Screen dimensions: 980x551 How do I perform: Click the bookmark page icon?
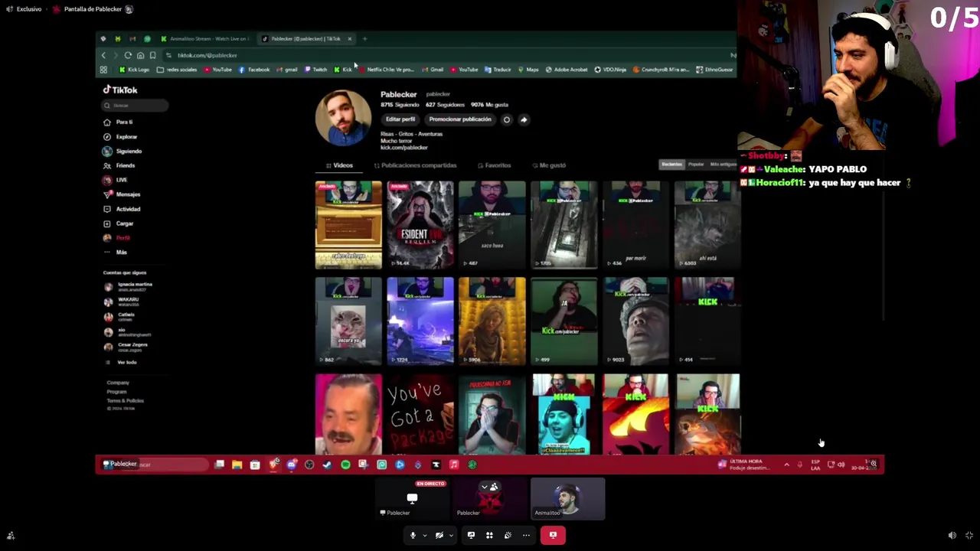[x=152, y=55]
